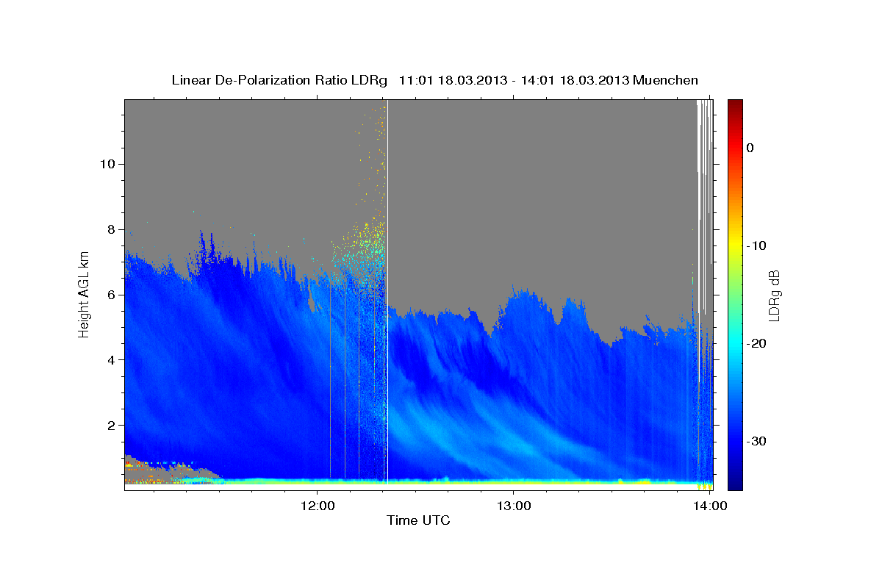882x588 pixels.
Task: Click the 12:00 time tick label
Action: coord(318,506)
